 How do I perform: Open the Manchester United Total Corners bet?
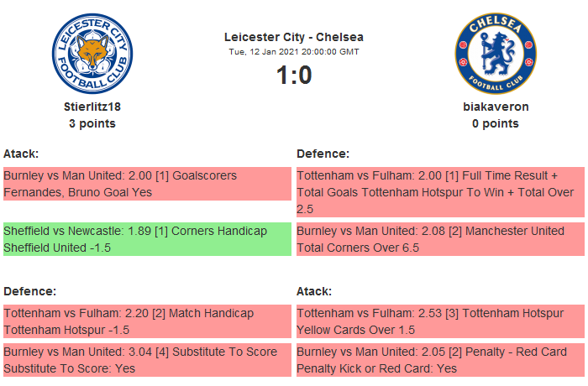click(440, 239)
